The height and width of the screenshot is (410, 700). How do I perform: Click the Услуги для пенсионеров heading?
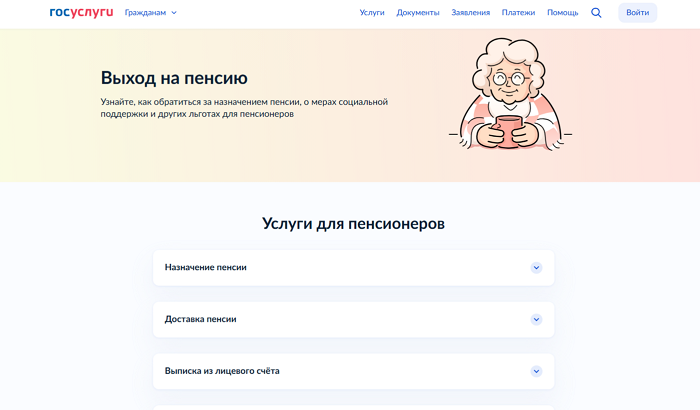click(x=353, y=223)
